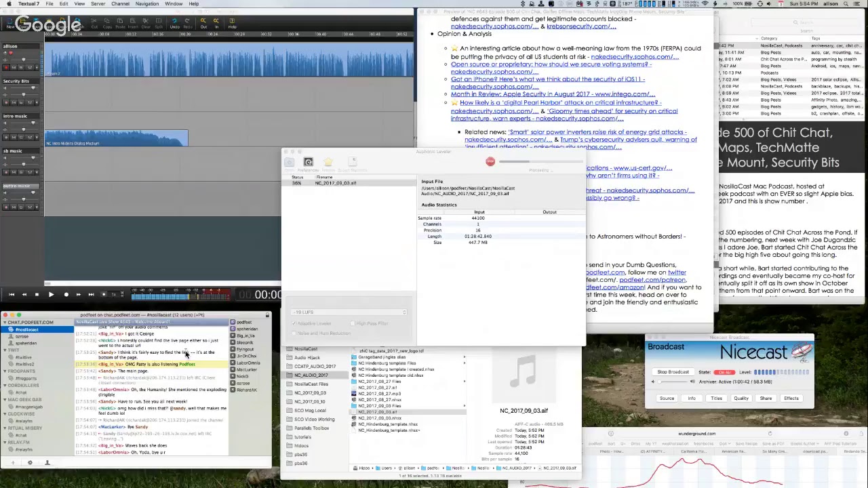Collapse the TWIT server group
868x488 pixels.
4,350
